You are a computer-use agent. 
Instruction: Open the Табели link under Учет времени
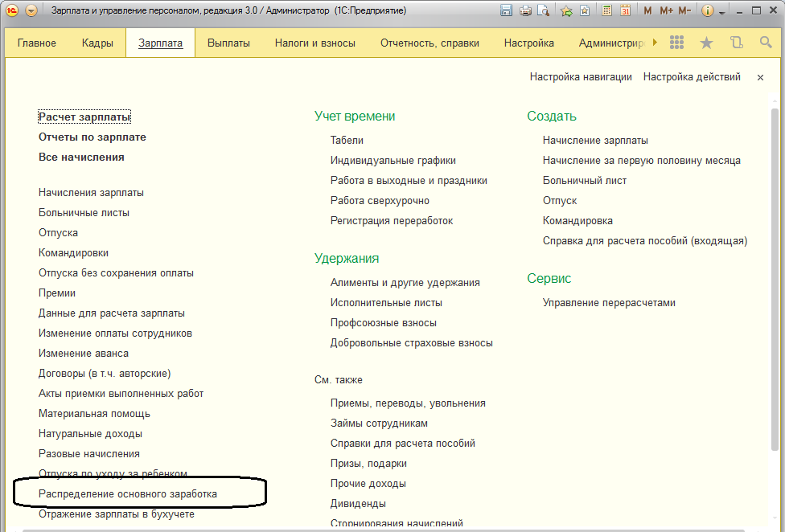pyautogui.click(x=347, y=141)
